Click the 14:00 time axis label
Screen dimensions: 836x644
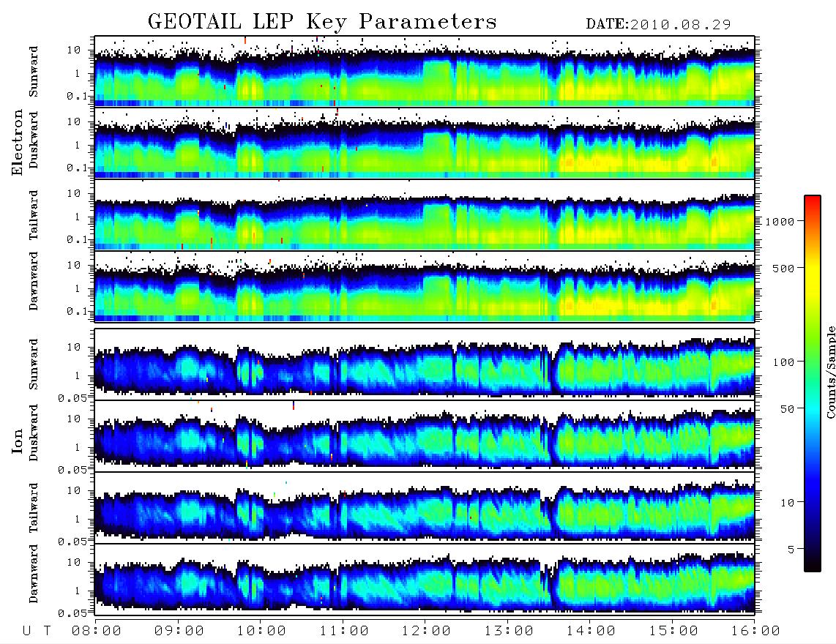[591, 631]
